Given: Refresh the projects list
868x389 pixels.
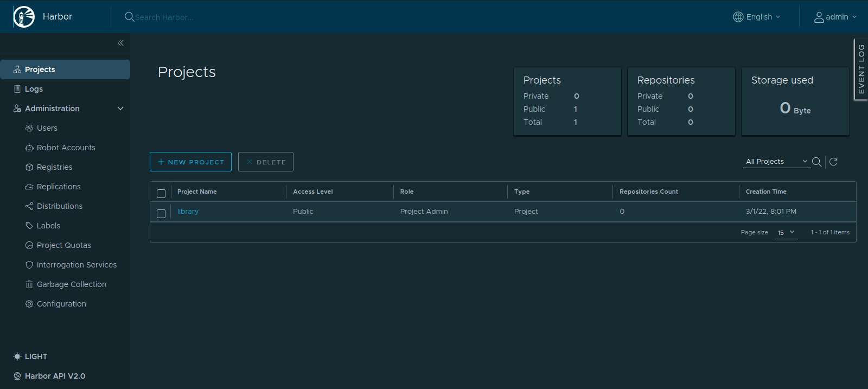Looking at the screenshot, I should (834, 162).
